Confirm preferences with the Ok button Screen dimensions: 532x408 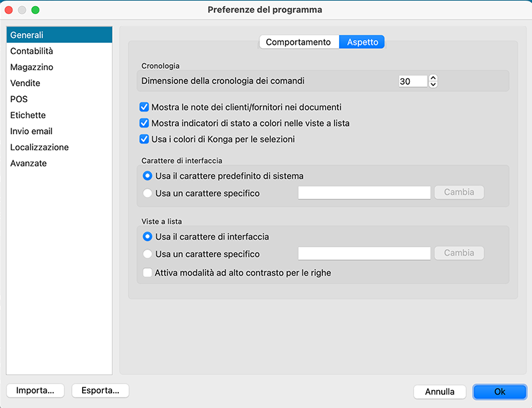pos(499,392)
